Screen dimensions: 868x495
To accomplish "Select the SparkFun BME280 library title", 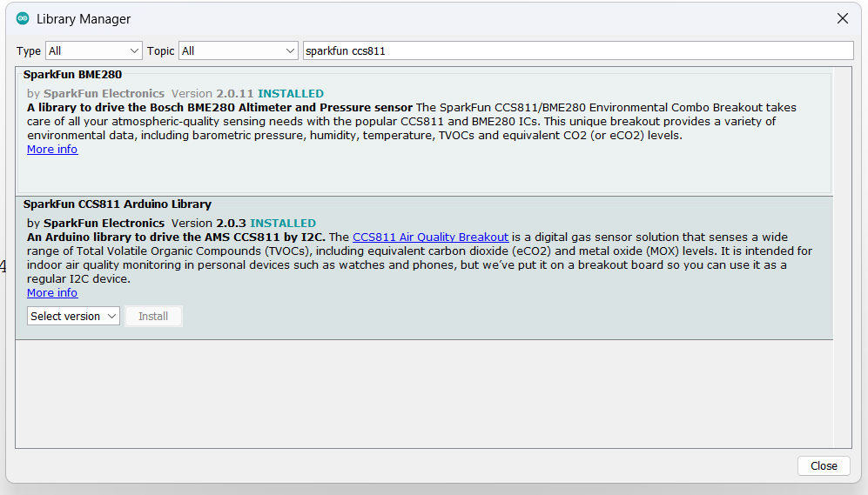I will pos(72,74).
